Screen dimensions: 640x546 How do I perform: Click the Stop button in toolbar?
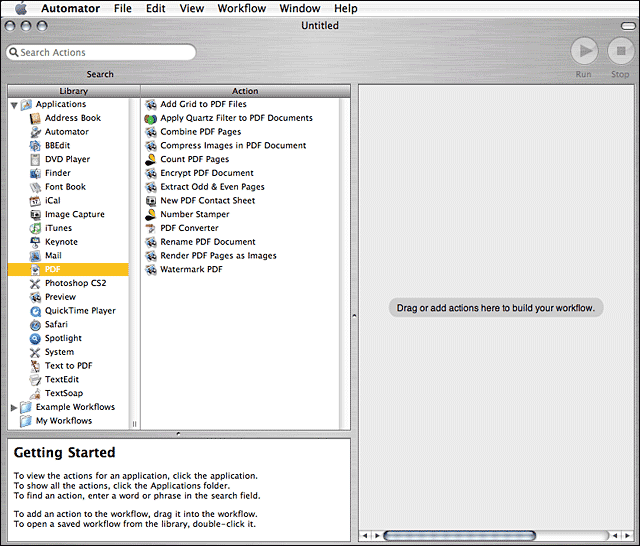621,51
